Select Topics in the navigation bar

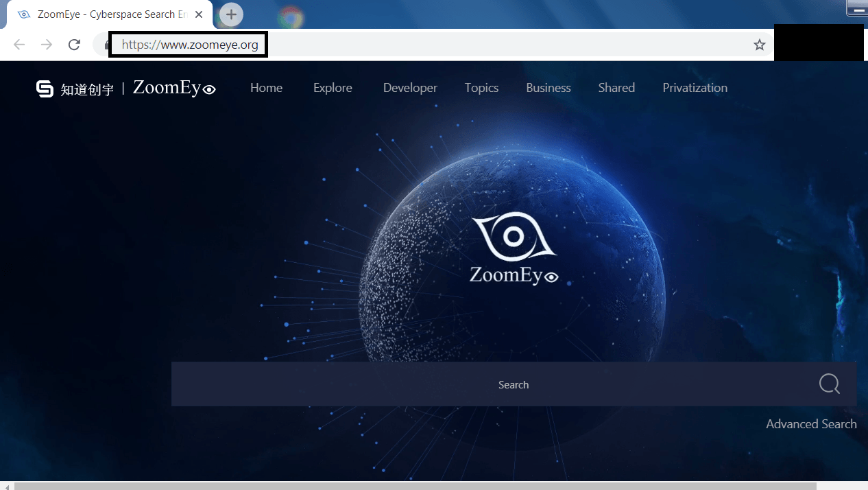click(x=481, y=88)
